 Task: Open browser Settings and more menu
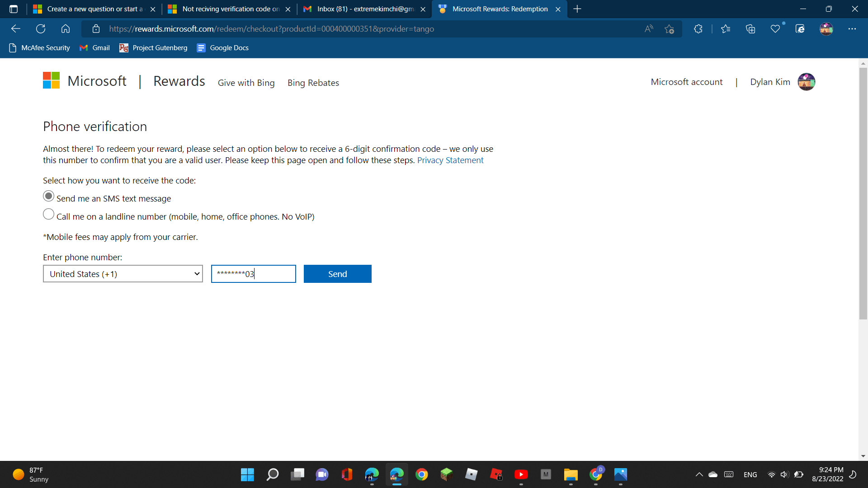point(852,29)
